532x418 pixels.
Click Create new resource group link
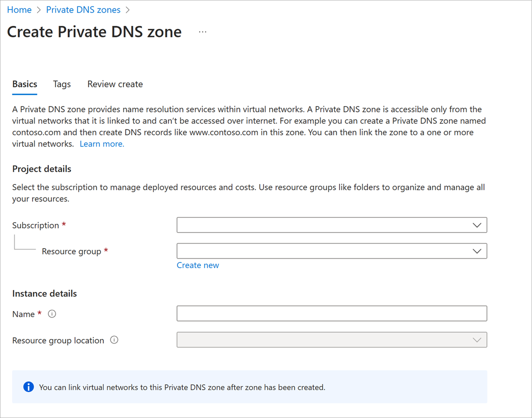(x=198, y=265)
